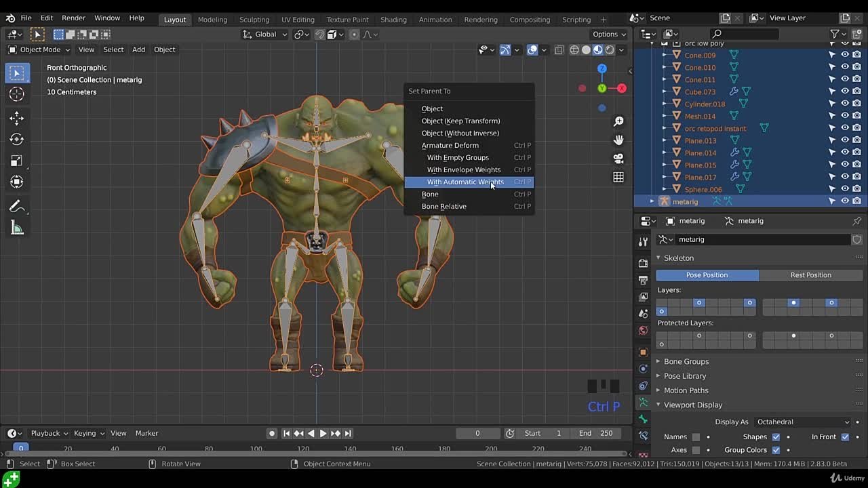868x488 pixels.
Task: Select Bone Relative in parent menu
Action: point(469,206)
